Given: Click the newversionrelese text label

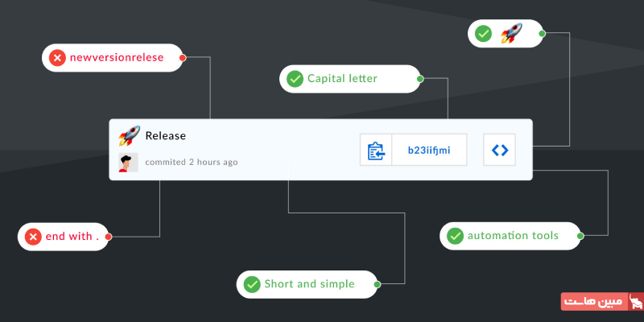Looking at the screenshot, I should point(117,58).
